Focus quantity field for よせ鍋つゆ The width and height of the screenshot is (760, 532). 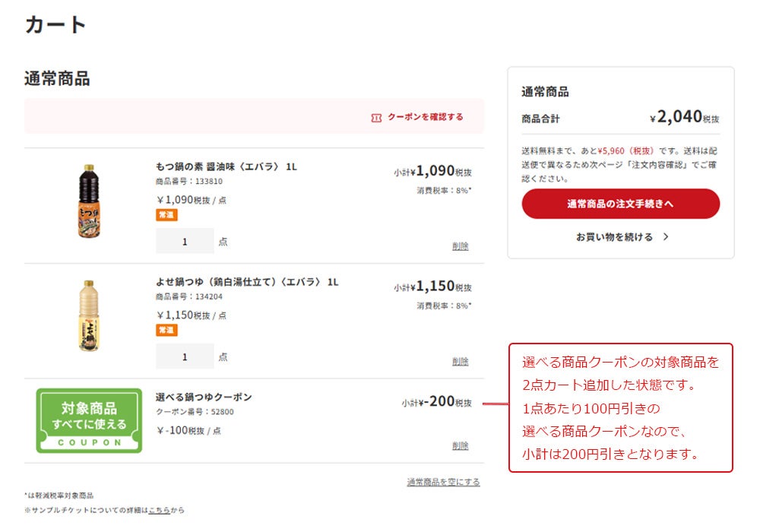(x=185, y=356)
